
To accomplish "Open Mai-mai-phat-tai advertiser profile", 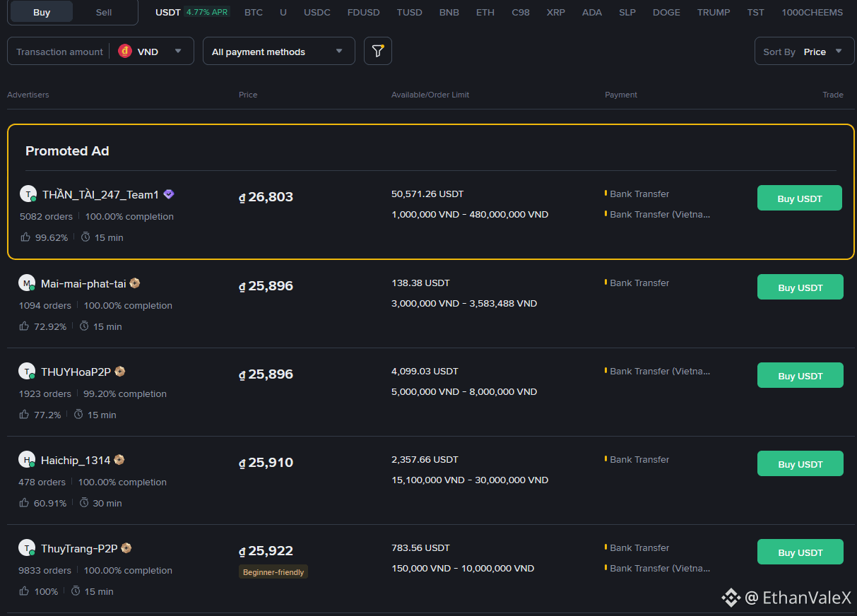I will [83, 283].
